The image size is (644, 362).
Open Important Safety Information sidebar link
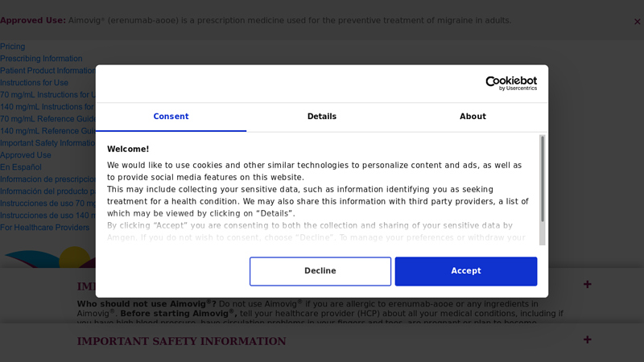point(47,143)
